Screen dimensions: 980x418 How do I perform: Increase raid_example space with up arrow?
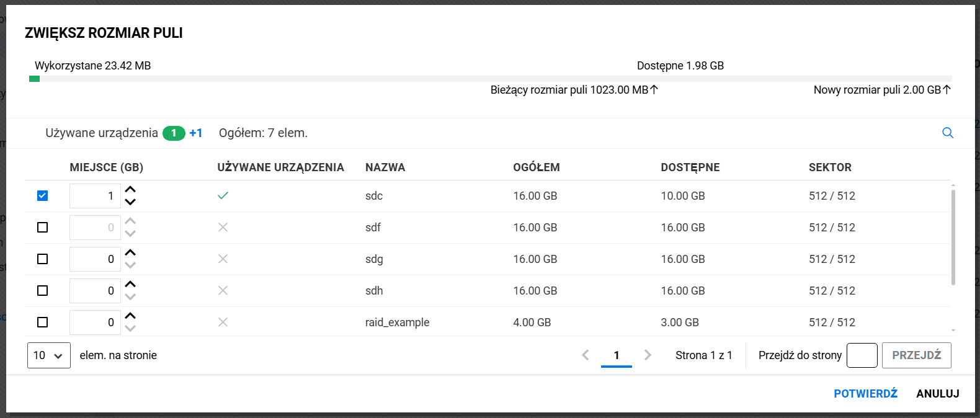click(130, 316)
